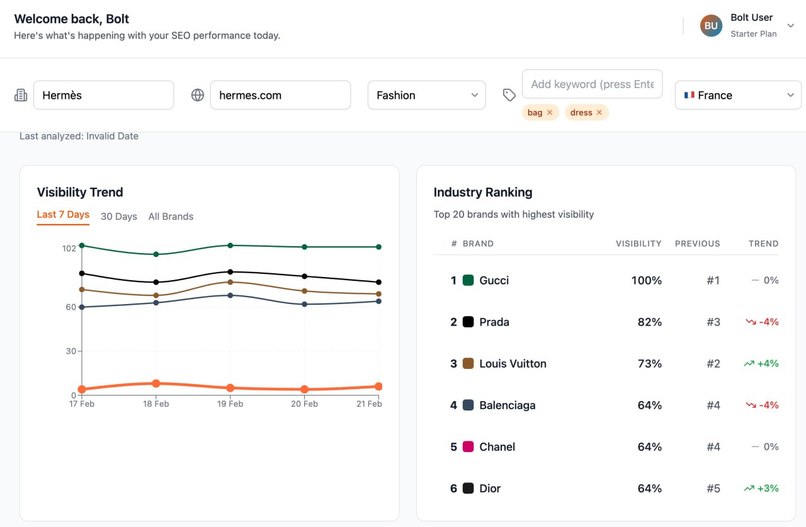Image resolution: width=806 pixels, height=527 pixels.
Task: Click the 21 Feb axis label
Action: pyautogui.click(x=369, y=404)
